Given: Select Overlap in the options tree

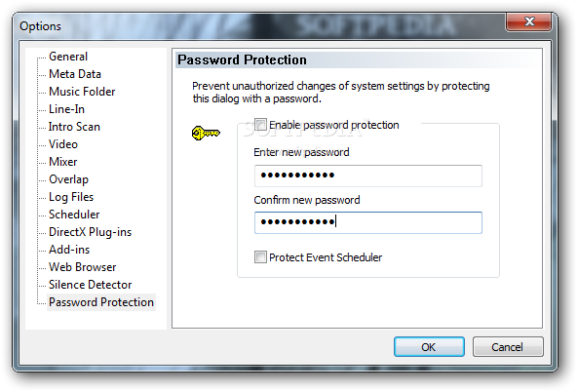Looking at the screenshot, I should (68, 179).
